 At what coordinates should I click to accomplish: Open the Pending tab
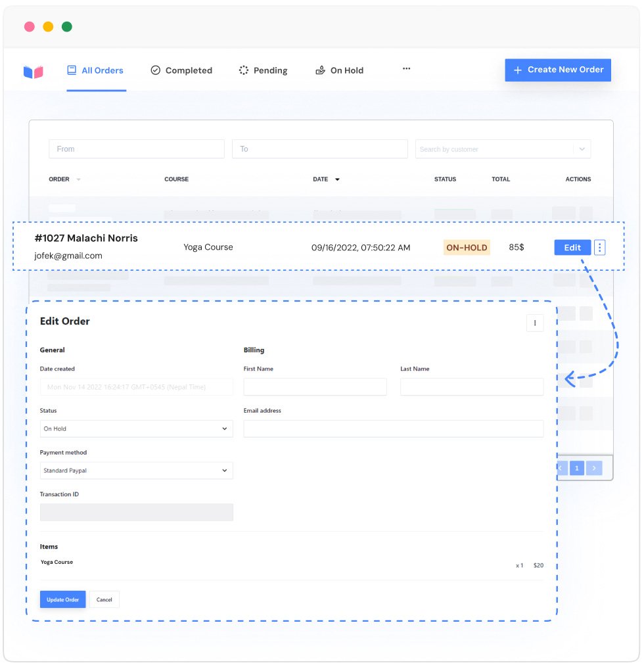[263, 70]
